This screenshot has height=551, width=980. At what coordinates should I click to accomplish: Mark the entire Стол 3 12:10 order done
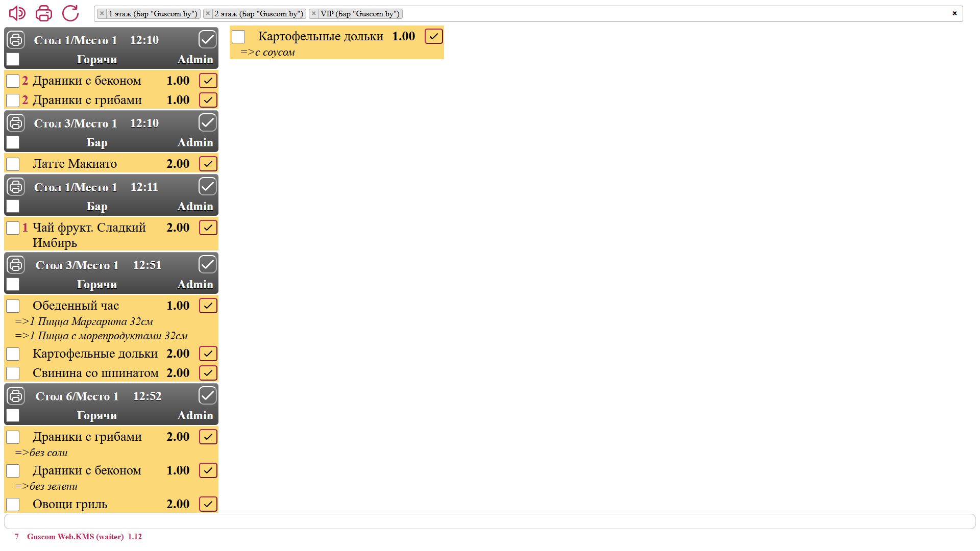pos(207,123)
